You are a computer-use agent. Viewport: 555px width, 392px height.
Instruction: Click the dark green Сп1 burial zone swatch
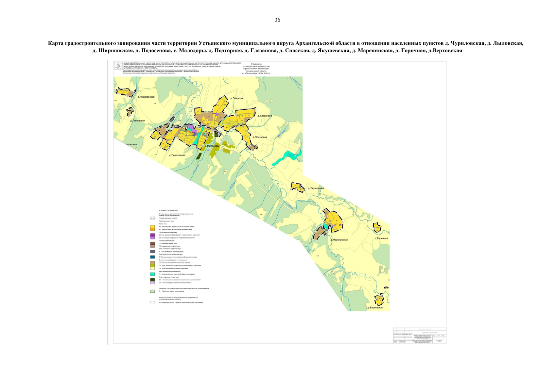pos(152,280)
